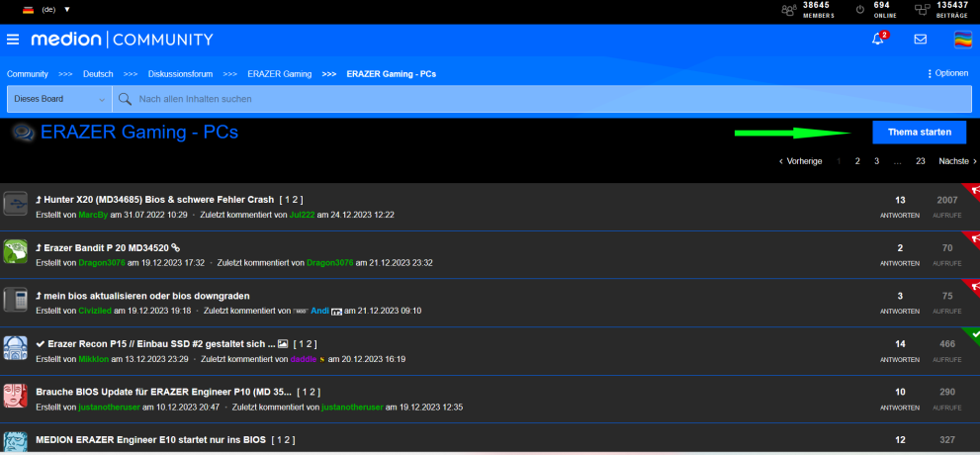Screen dimensions: 980x455
Task: Select the ERAZER Gaming breadcrumb
Action: [279, 74]
